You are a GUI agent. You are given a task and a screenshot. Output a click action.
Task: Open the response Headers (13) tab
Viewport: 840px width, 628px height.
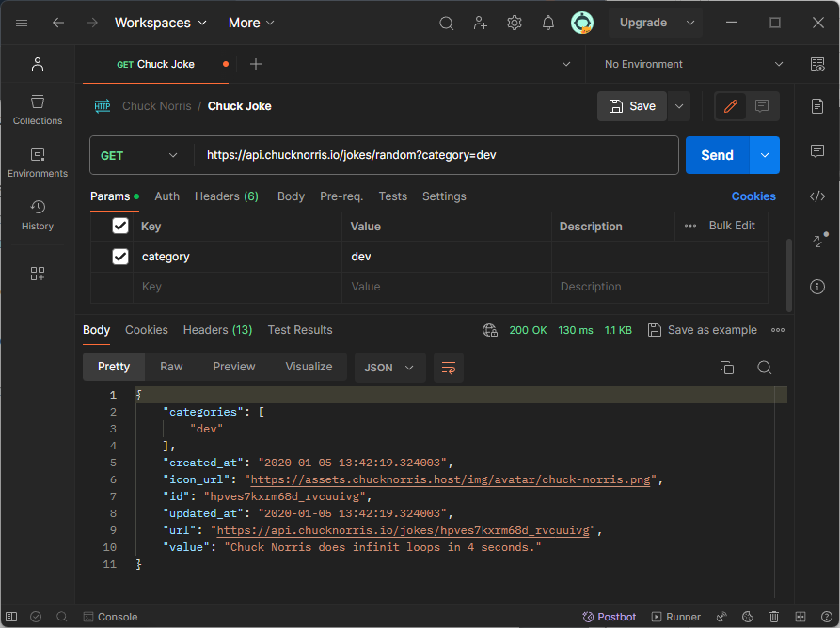tap(217, 330)
